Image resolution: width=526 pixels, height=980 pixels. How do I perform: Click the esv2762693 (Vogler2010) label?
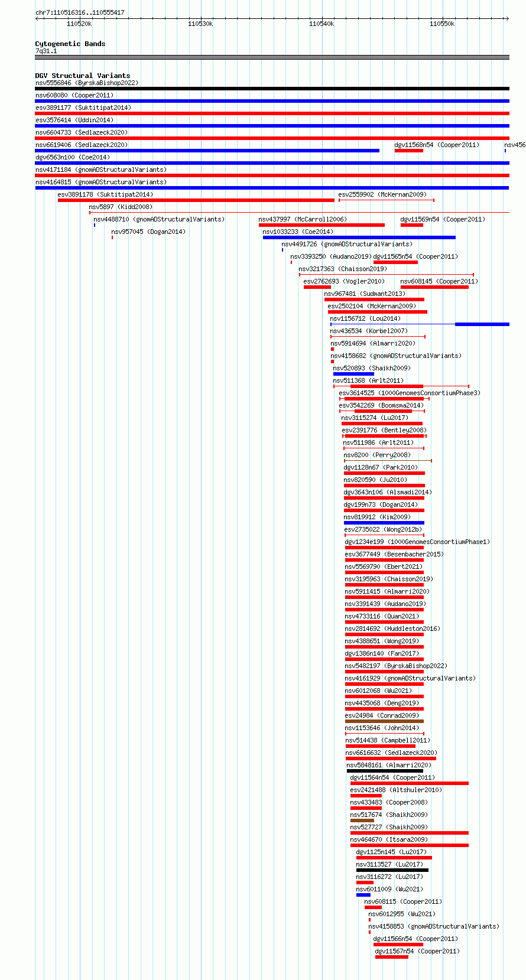(344, 281)
